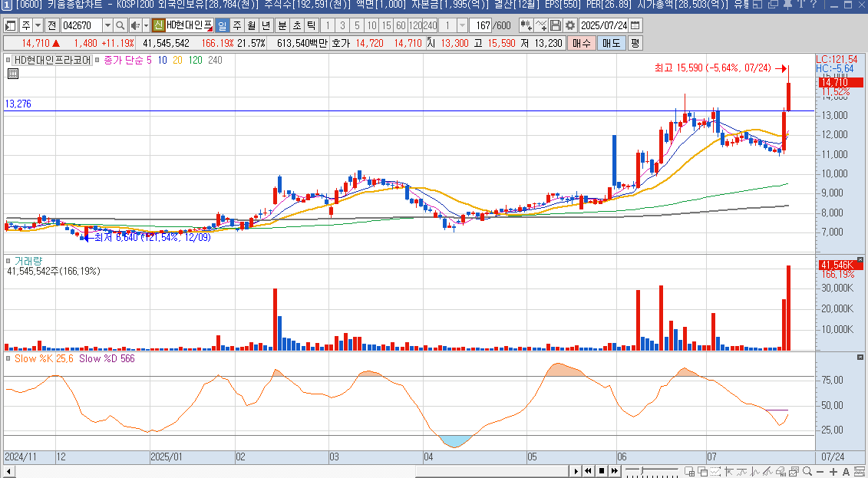Screen dimensions: 868x478
Task: Open the interval value dropdown next to 1
Action: (x=462, y=25)
